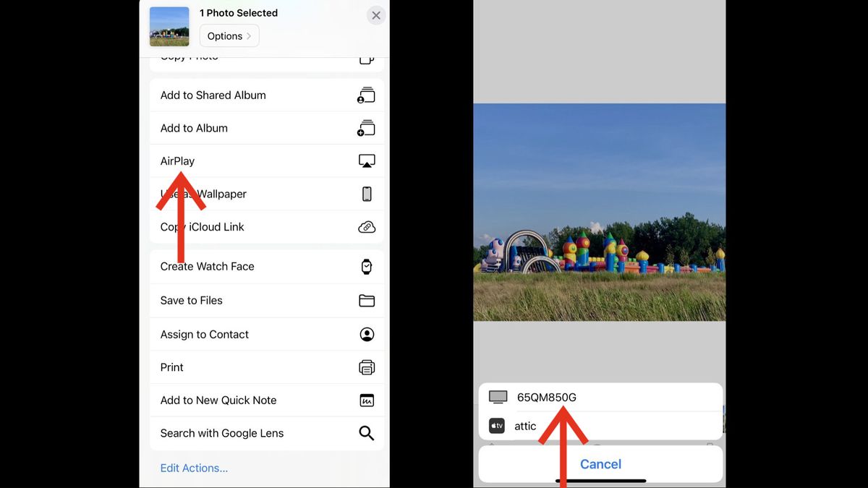This screenshot has width=868, height=488.
Task: Tap the selected photo thumbnail
Action: (169, 27)
